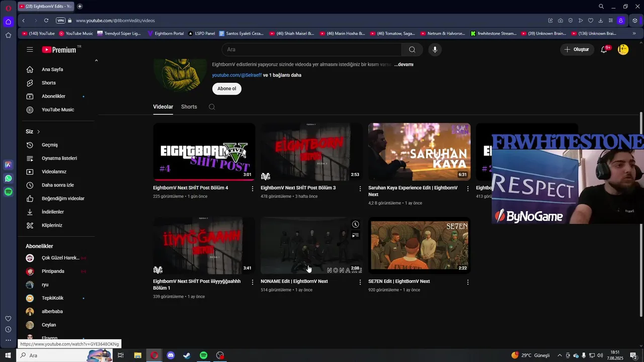
Task: Play EightbornV SHİT Post Bölüm 4 thumbnail
Action: tap(204, 152)
